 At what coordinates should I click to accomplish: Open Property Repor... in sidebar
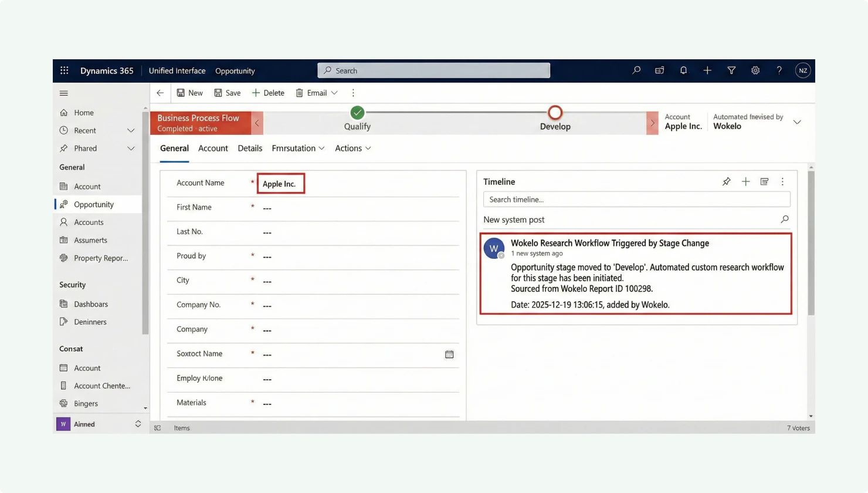[x=101, y=258]
